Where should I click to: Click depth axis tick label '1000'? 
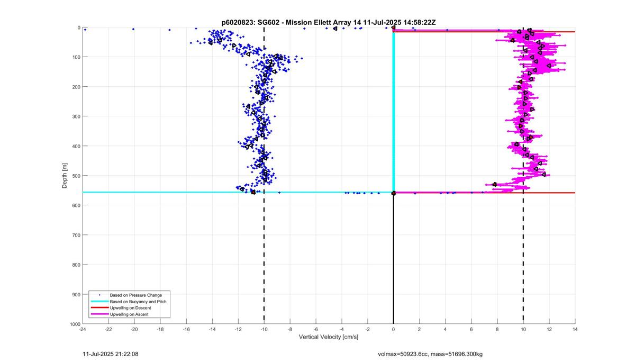point(75,324)
